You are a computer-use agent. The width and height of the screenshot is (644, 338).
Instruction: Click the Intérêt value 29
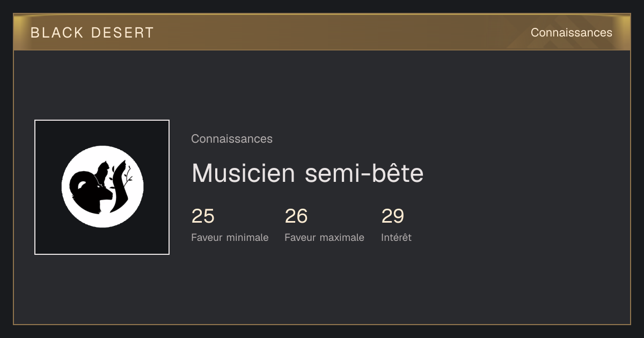[x=393, y=216]
